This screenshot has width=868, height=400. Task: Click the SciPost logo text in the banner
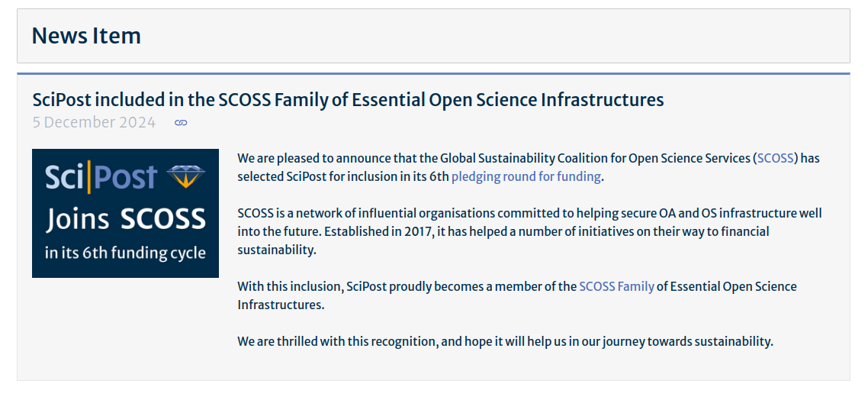tap(101, 177)
